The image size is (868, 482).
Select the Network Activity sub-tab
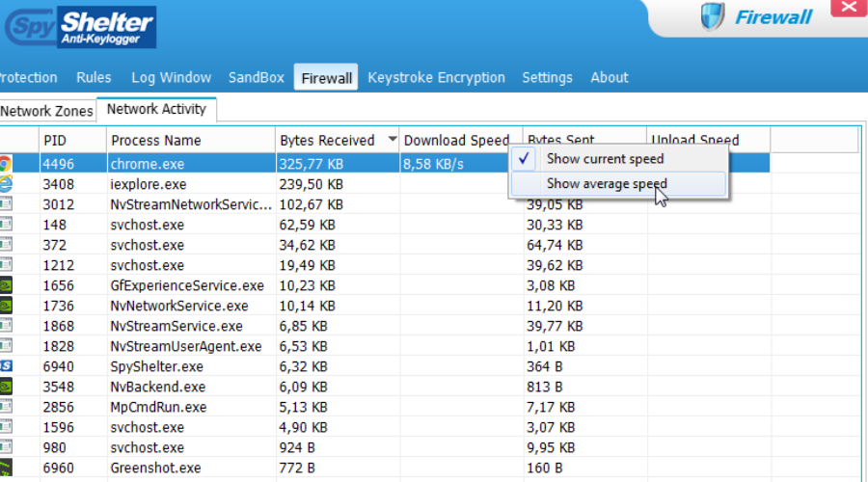156,109
